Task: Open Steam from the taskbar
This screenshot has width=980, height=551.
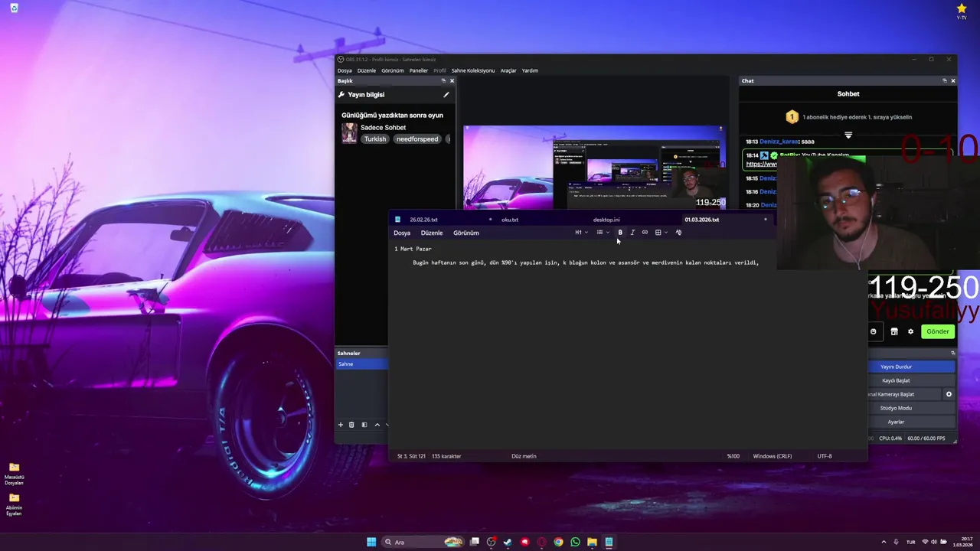Action: click(508, 542)
